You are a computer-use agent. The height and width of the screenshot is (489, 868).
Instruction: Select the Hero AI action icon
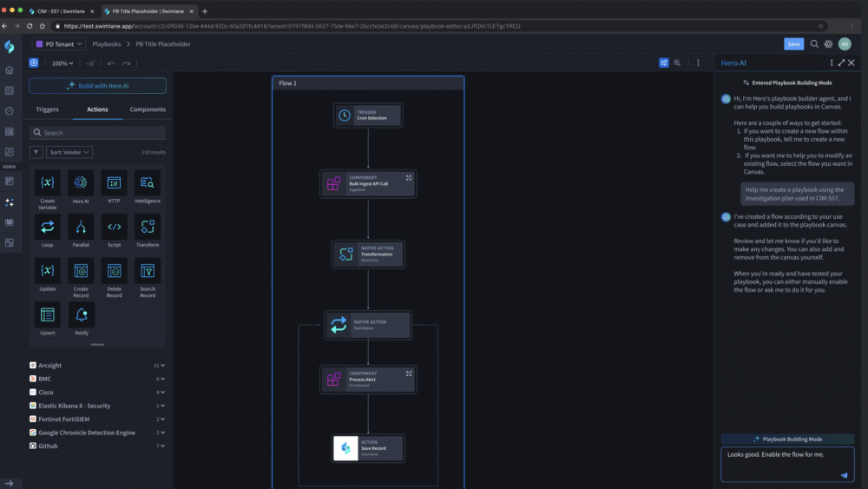[x=81, y=182]
